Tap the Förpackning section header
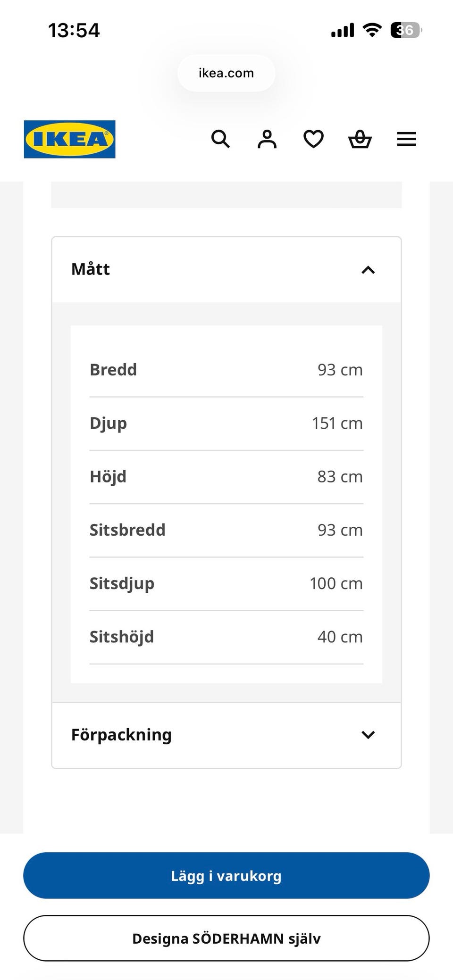 tap(226, 735)
